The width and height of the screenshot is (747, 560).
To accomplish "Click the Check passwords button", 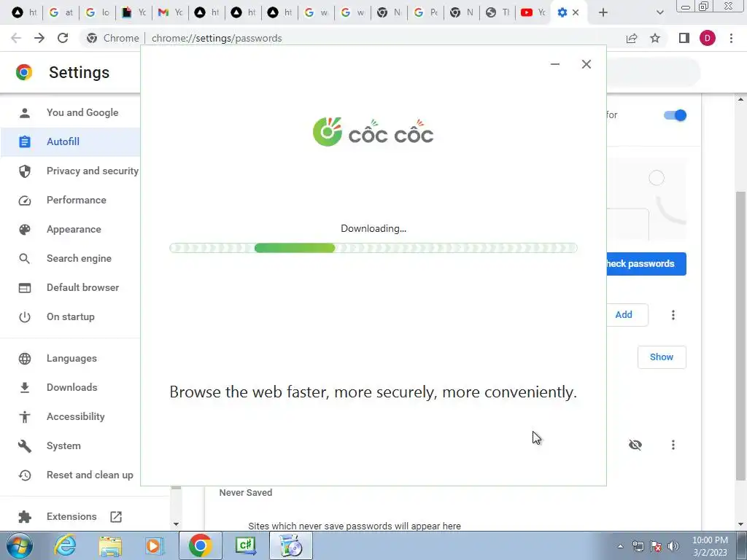I will tap(646, 264).
